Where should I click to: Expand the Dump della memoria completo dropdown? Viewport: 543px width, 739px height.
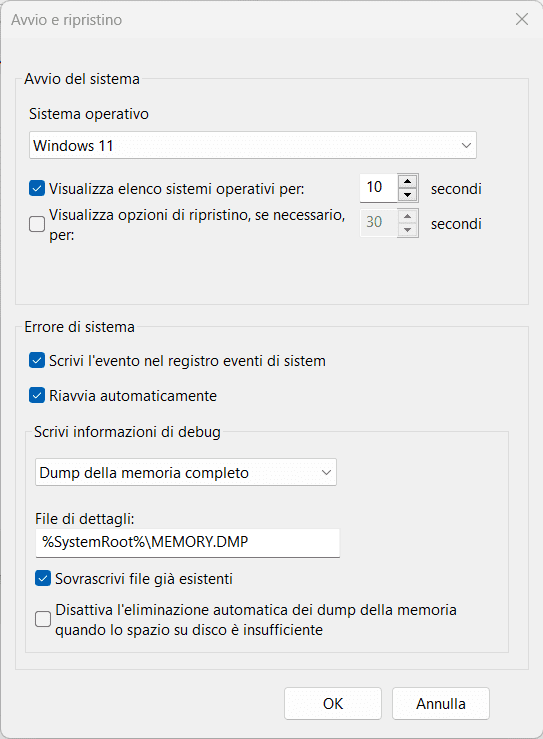tap(186, 472)
